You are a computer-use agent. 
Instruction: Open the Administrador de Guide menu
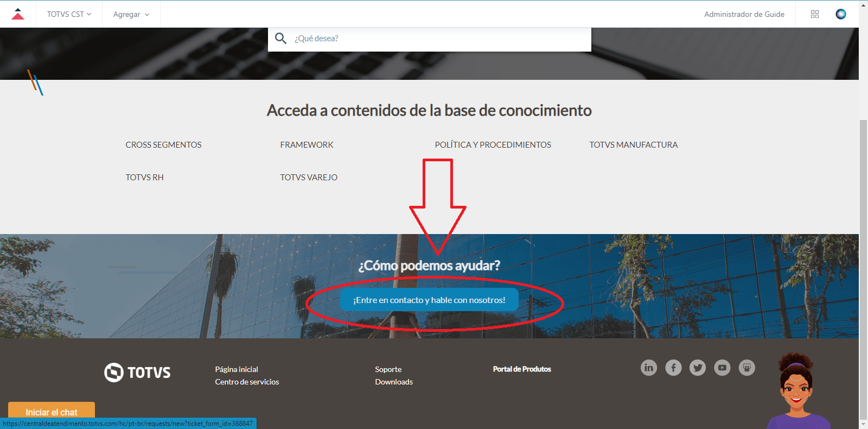click(744, 14)
